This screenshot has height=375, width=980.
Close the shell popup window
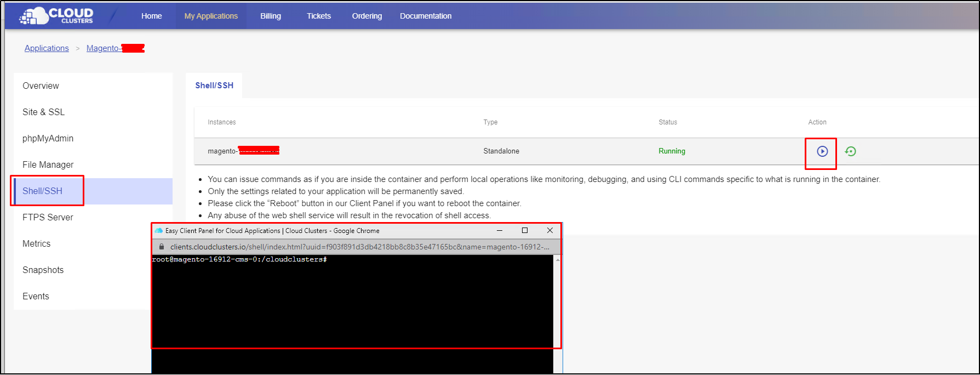(x=549, y=231)
